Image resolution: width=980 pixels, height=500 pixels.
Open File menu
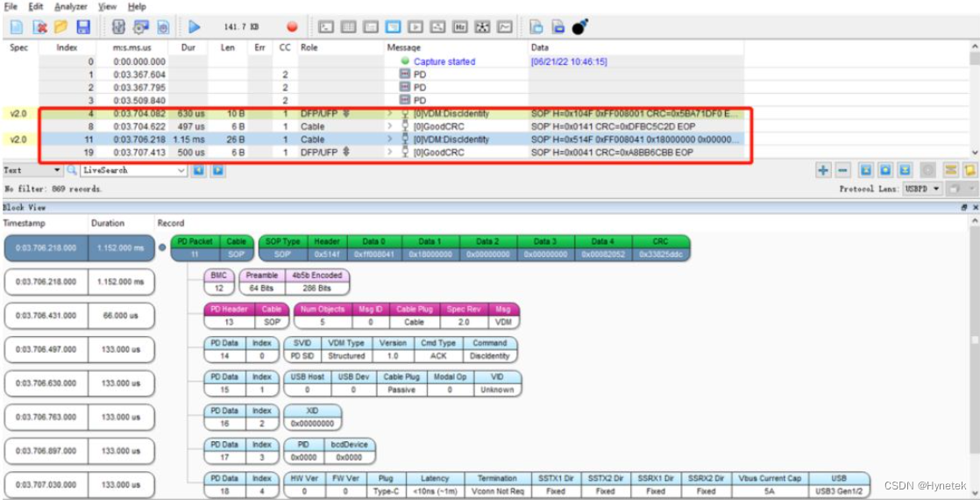coord(11,7)
